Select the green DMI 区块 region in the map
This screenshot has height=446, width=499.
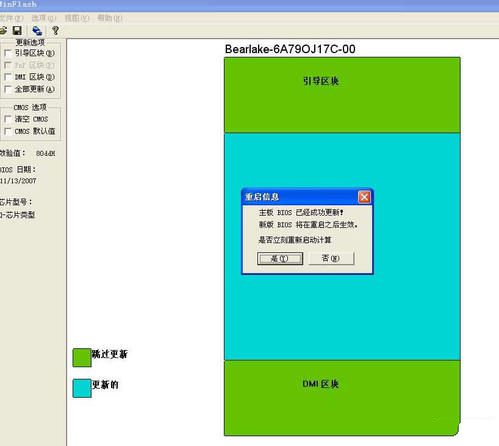coord(342,398)
